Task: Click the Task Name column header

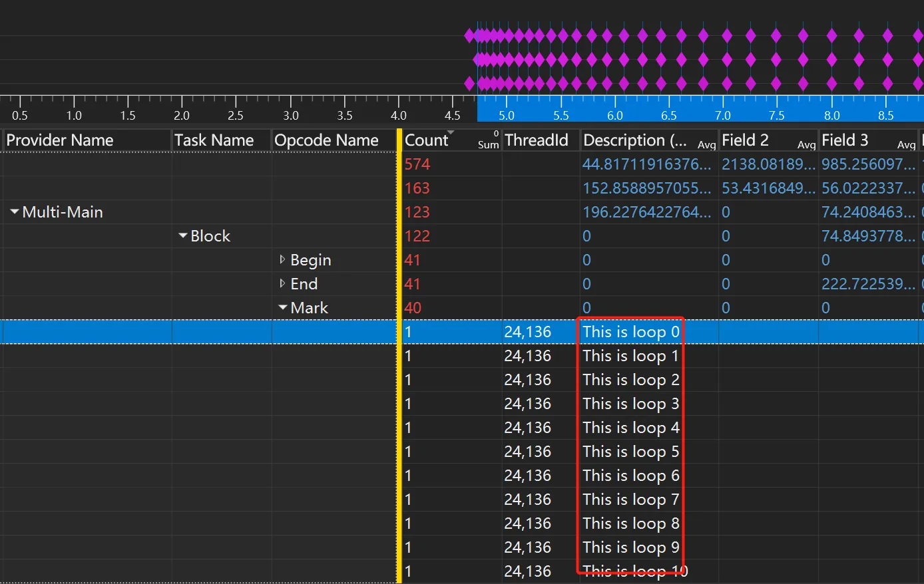Action: [214, 140]
